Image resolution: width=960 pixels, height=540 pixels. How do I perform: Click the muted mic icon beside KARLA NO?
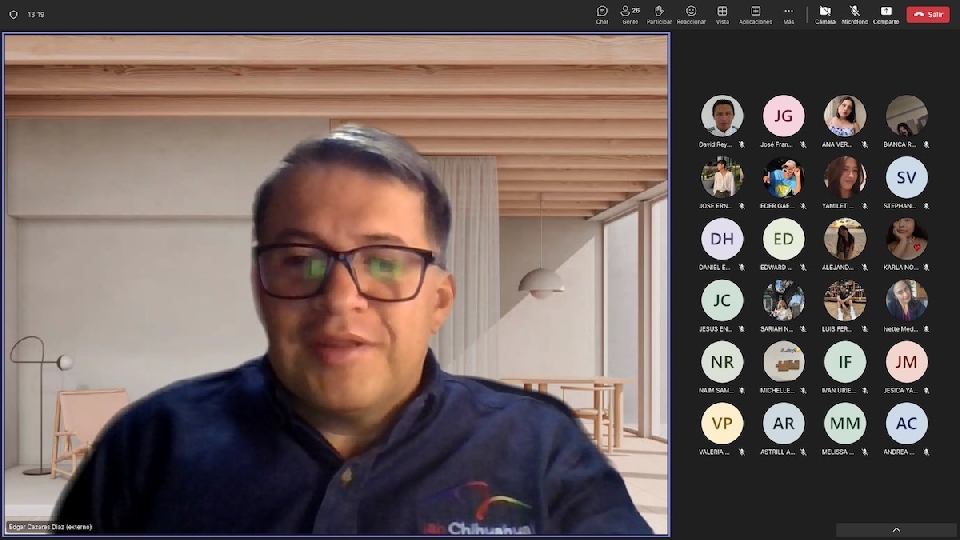tap(926, 268)
